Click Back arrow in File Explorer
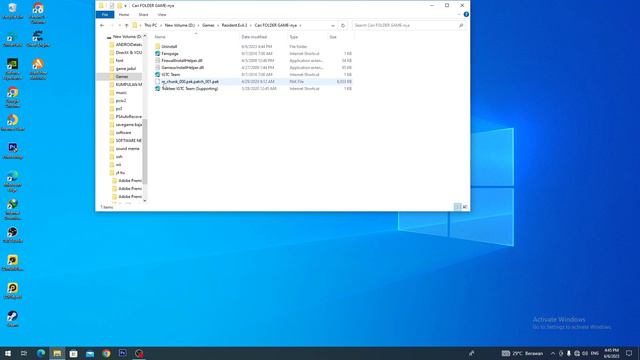This screenshot has width=640, height=360. tap(102, 25)
